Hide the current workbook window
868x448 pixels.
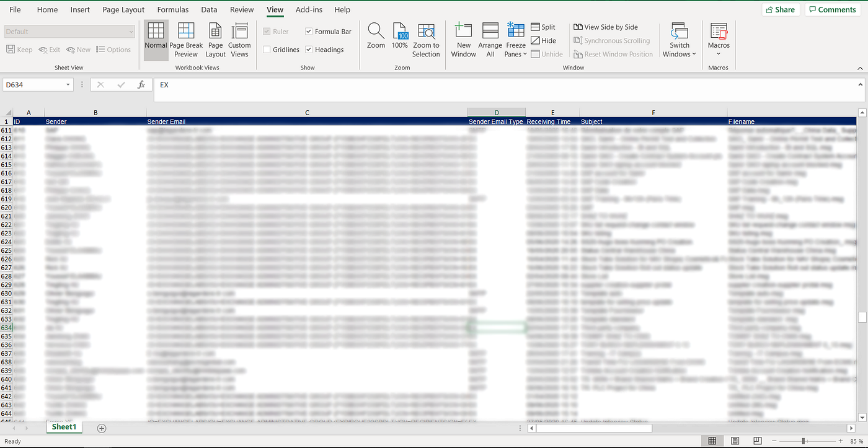pyautogui.click(x=543, y=40)
